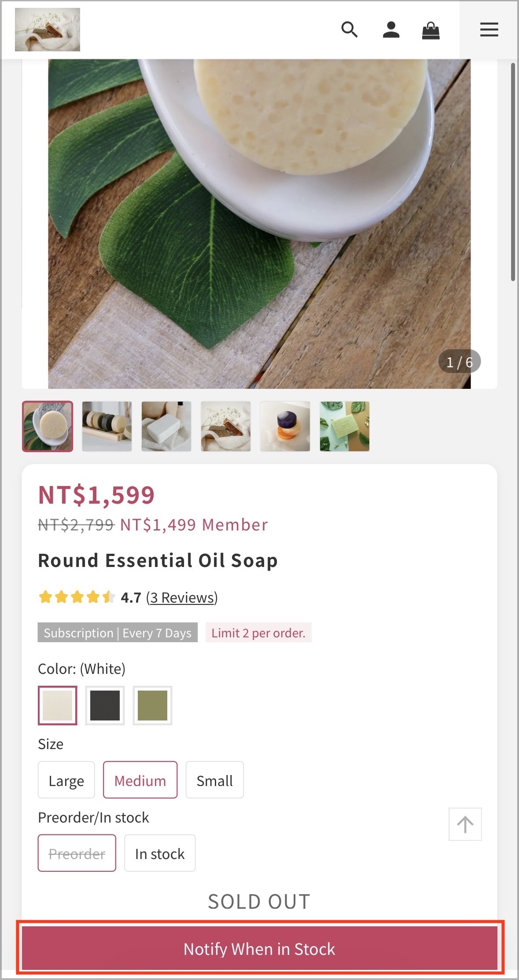Select the Small size option
This screenshot has height=980, width=519.
coord(215,780)
